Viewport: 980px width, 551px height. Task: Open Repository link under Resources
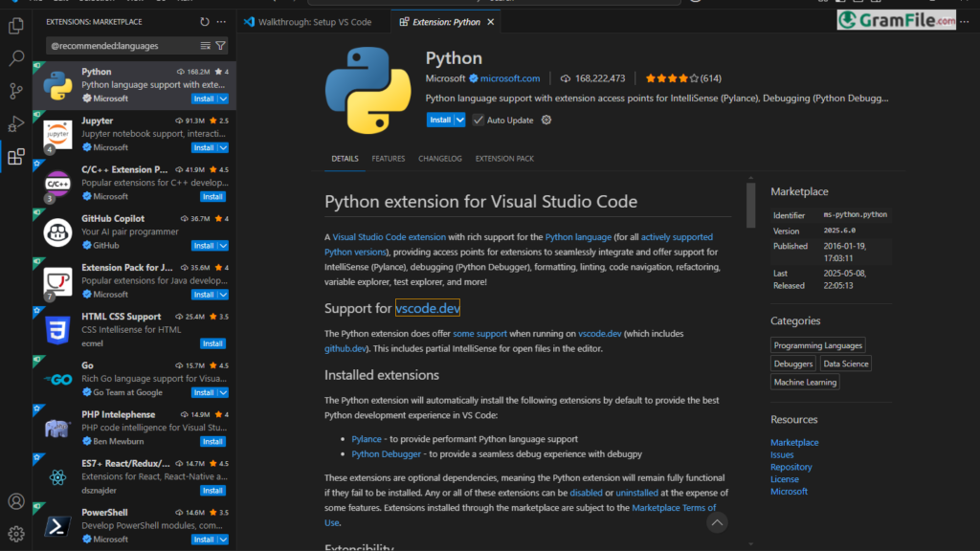(x=791, y=467)
